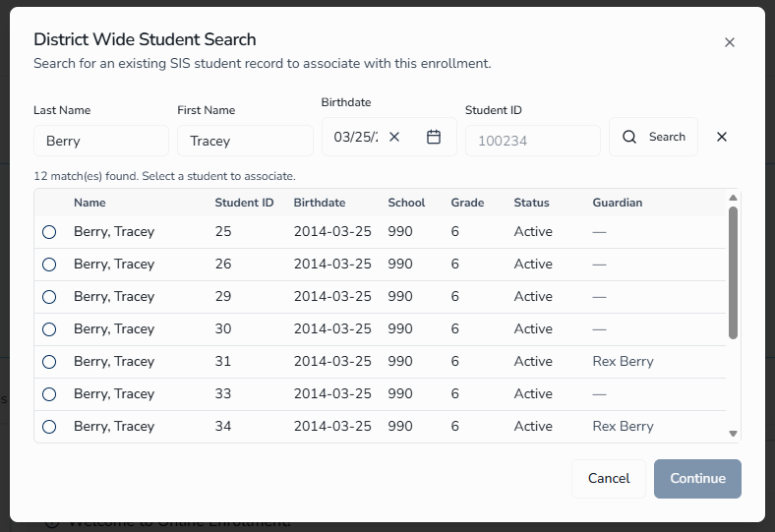775x532 pixels.
Task: Click Active status in row 34
Action: pos(533,427)
